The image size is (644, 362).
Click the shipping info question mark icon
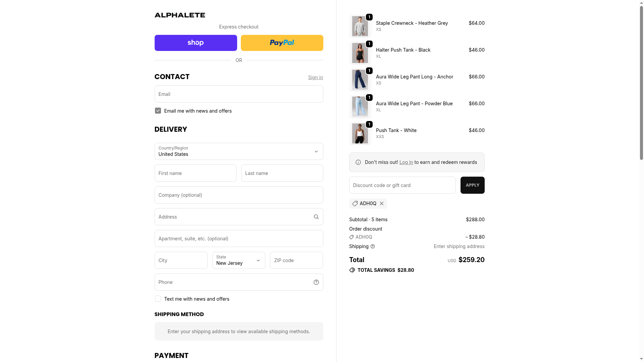click(373, 246)
